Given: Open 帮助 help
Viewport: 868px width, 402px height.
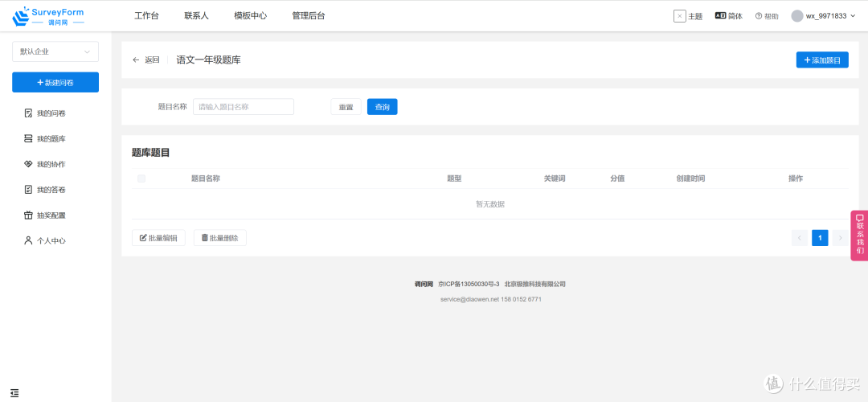Looking at the screenshot, I should click(767, 16).
